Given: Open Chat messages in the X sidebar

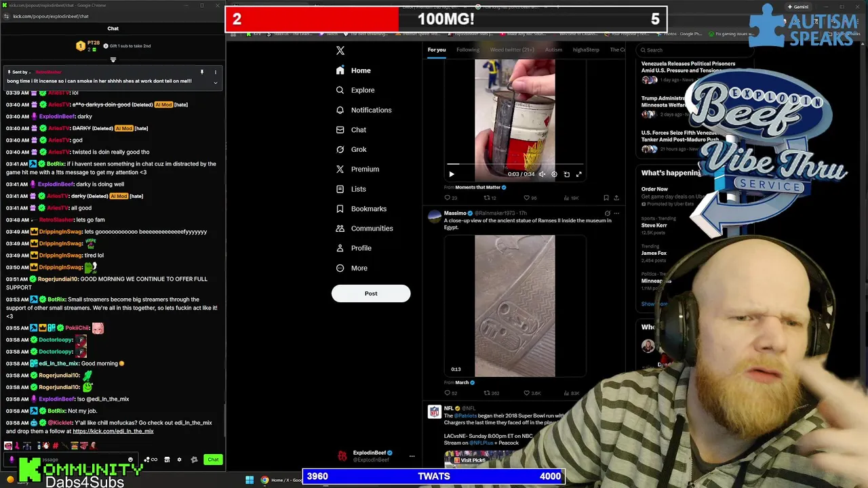Looking at the screenshot, I should pos(351,129).
